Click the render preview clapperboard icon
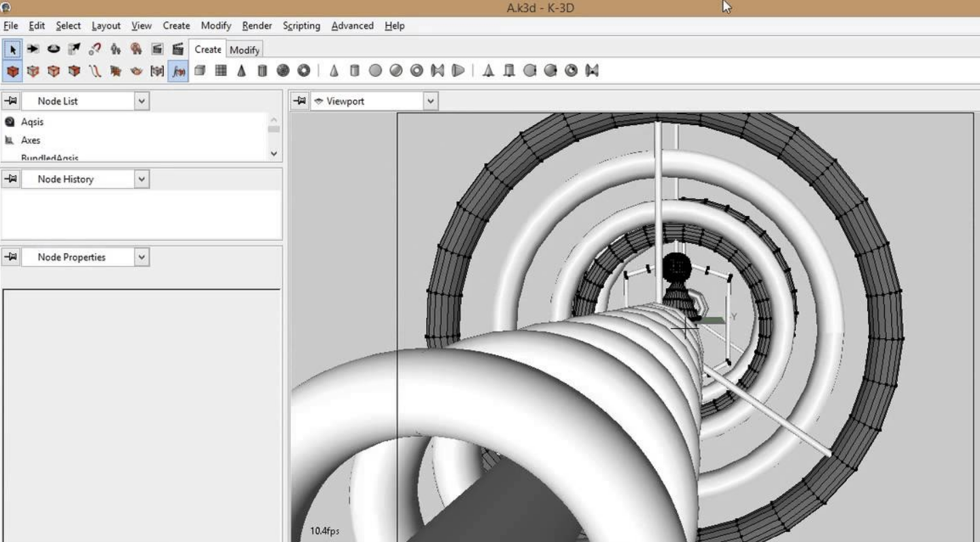Viewport: 980px width, 542px height. click(157, 49)
